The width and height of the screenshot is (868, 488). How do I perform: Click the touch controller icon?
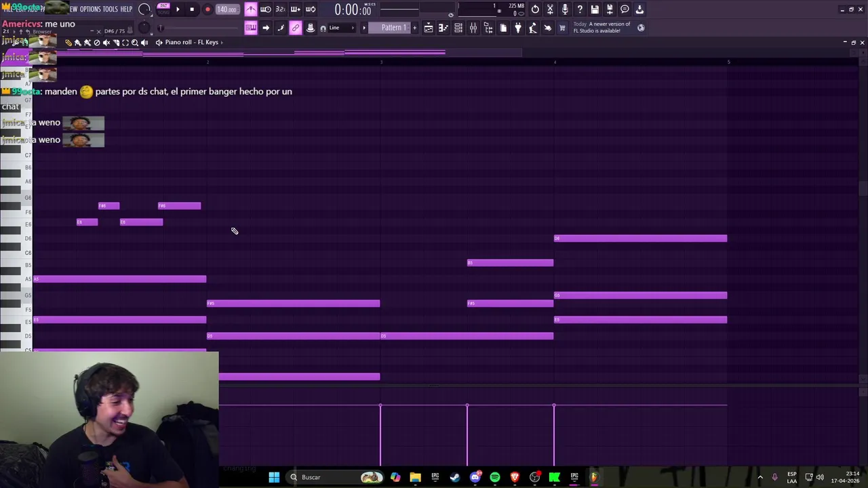548,28
